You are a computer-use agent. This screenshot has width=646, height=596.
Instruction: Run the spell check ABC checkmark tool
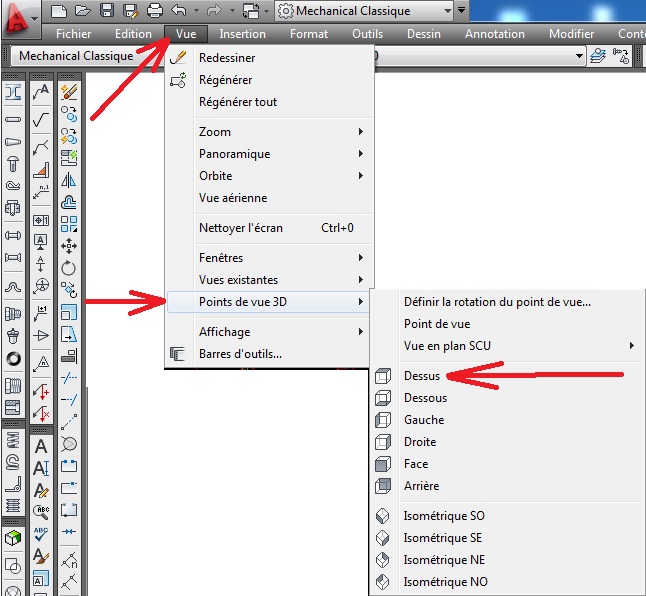tap(41, 534)
